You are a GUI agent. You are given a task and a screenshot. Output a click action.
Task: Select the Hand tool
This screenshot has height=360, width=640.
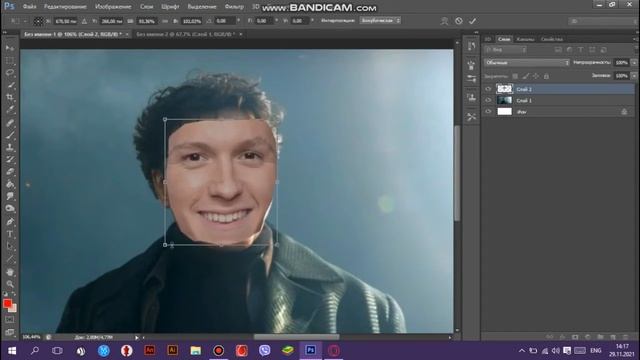click(10, 272)
